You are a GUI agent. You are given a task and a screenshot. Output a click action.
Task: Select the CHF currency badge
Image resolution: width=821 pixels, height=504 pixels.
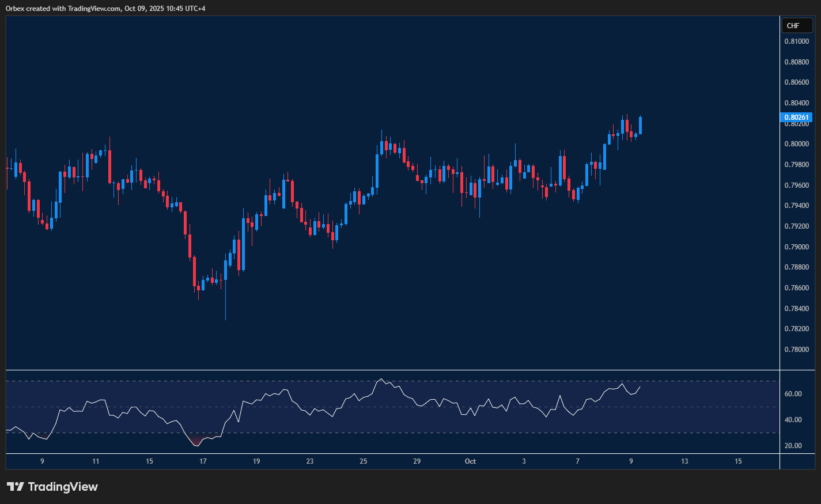[797, 25]
